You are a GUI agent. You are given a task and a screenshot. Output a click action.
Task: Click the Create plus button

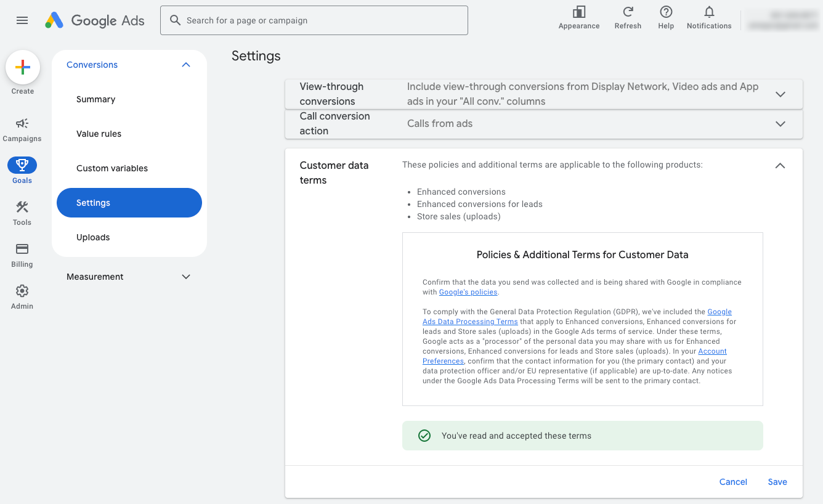[23, 68]
